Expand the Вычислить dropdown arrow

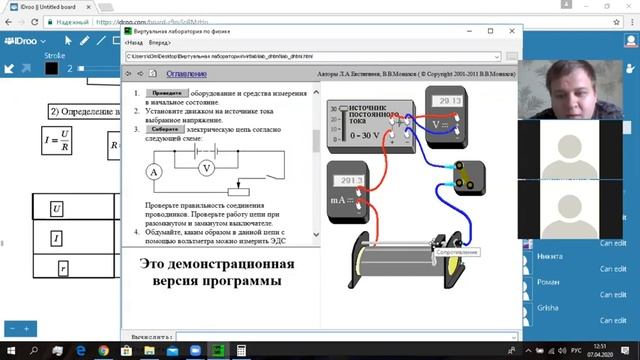pyautogui.click(x=514, y=337)
